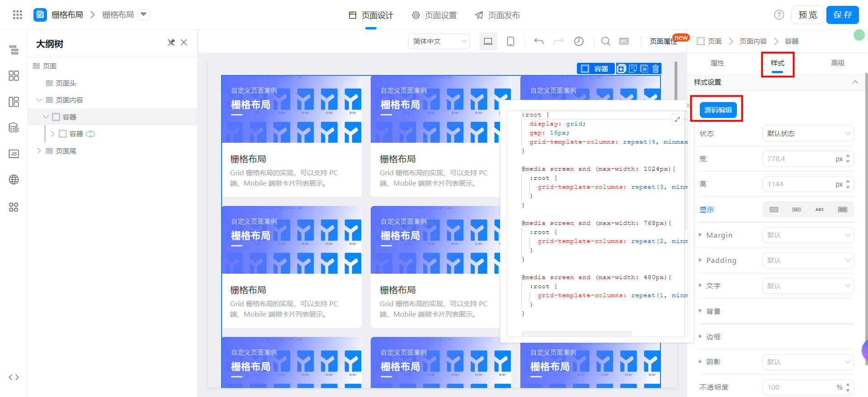
Task: Switch to desktop preview device
Action: point(488,41)
